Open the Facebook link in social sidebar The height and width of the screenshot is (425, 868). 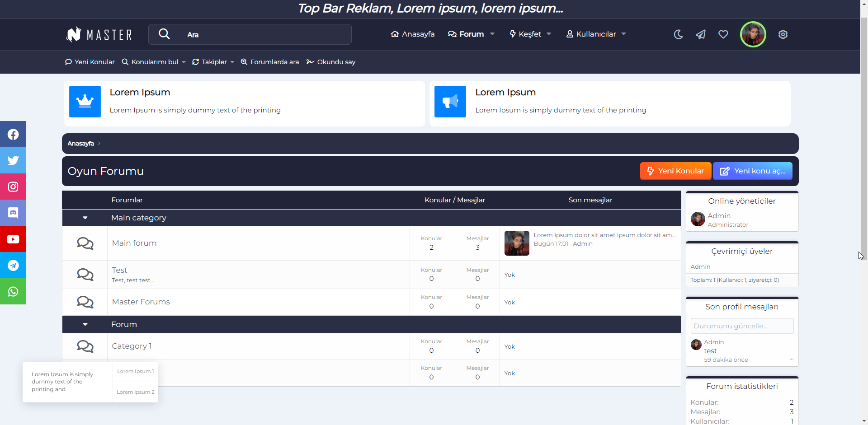13,134
